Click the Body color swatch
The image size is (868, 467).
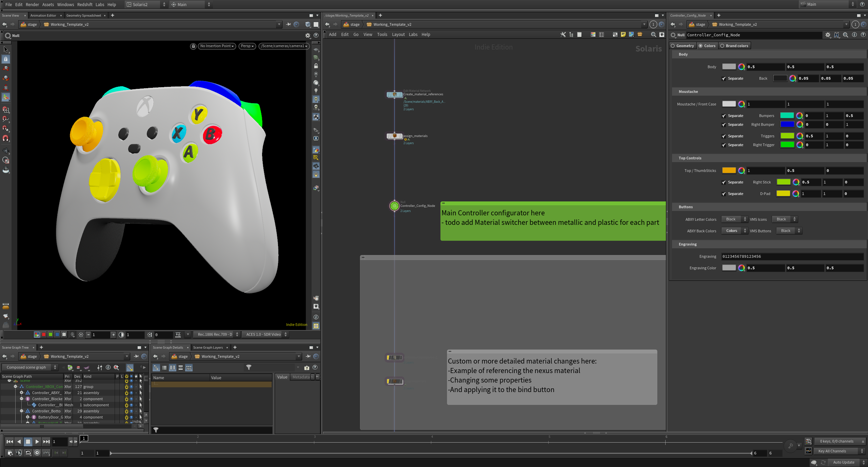pos(729,67)
